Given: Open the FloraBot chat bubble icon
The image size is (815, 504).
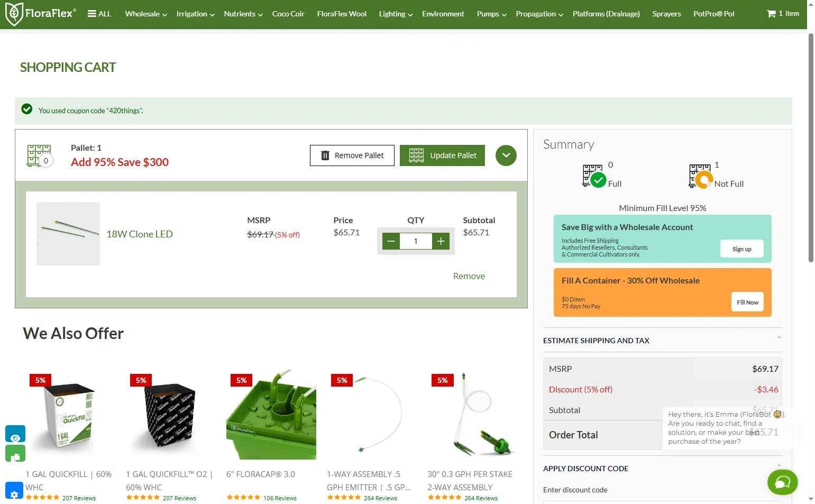Looking at the screenshot, I should click(x=782, y=482).
